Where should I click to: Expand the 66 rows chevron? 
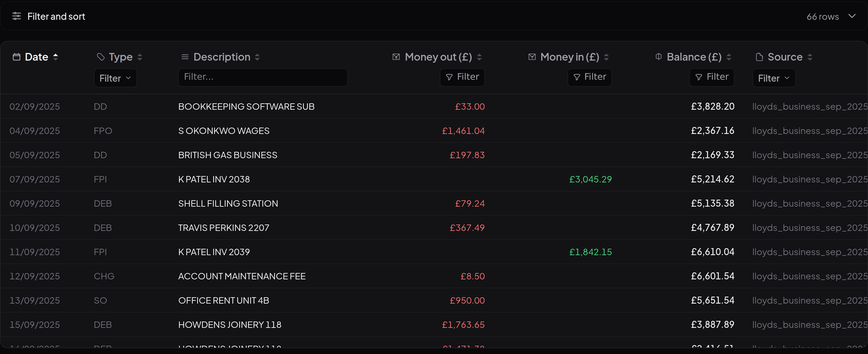(x=852, y=16)
